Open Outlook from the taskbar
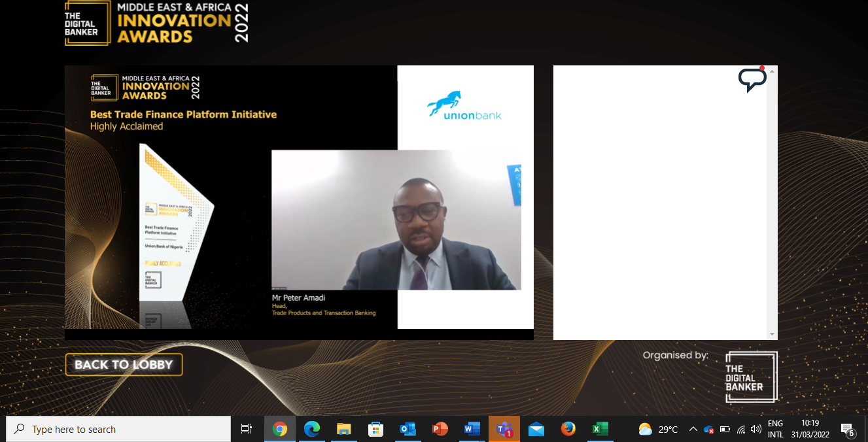 (408, 429)
